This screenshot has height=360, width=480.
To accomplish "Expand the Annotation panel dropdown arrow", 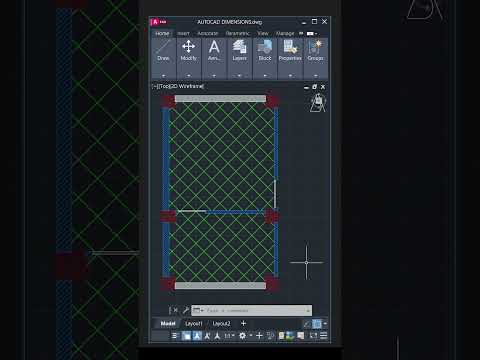I will [x=214, y=76].
